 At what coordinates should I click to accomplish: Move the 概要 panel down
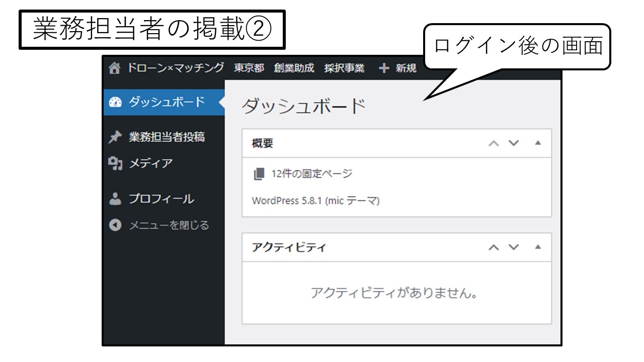pyautogui.click(x=513, y=143)
